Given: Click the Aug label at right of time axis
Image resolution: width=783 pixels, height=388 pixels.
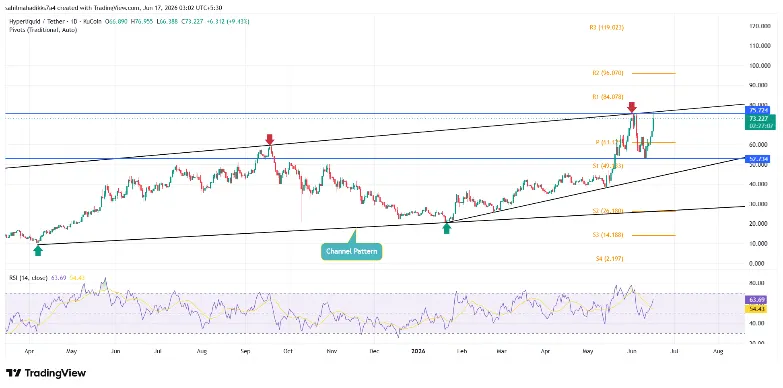Looking at the screenshot, I should click(717, 352).
